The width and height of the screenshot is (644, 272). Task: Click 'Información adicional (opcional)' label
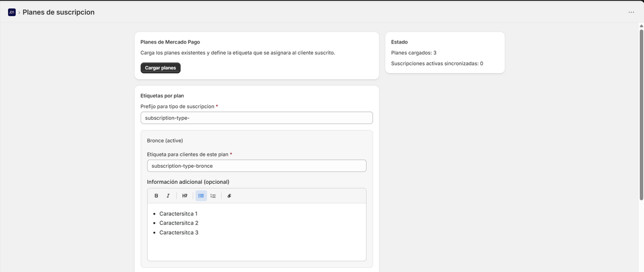188,182
